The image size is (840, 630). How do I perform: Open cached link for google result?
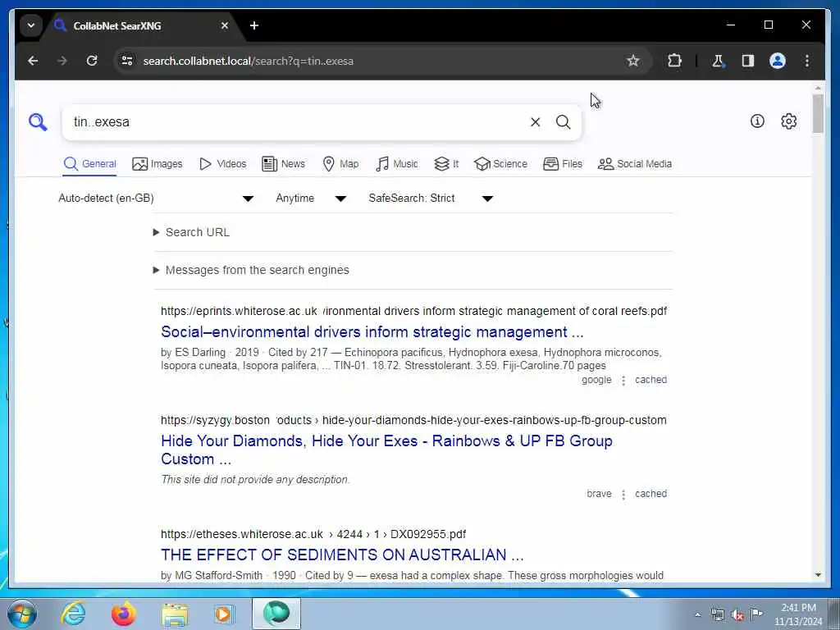pos(651,380)
